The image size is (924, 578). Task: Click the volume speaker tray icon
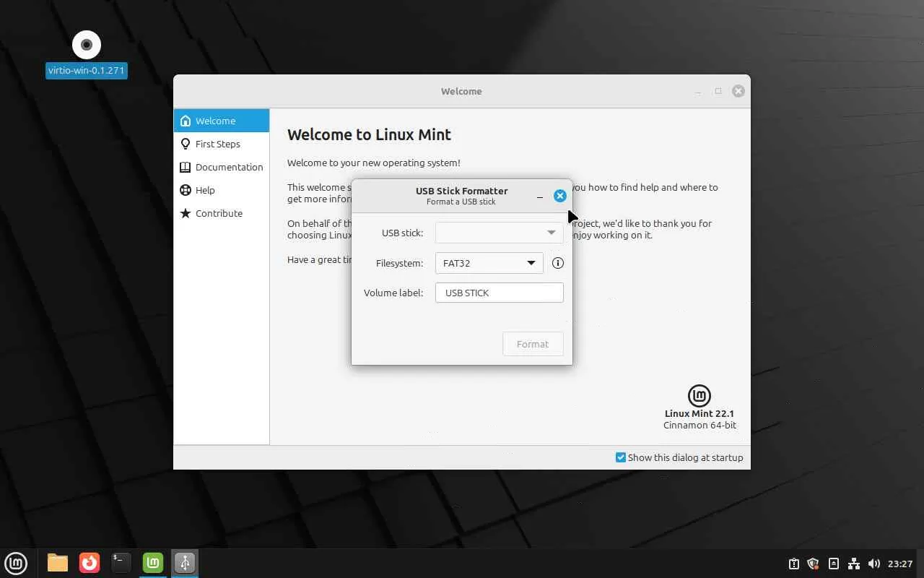point(873,564)
